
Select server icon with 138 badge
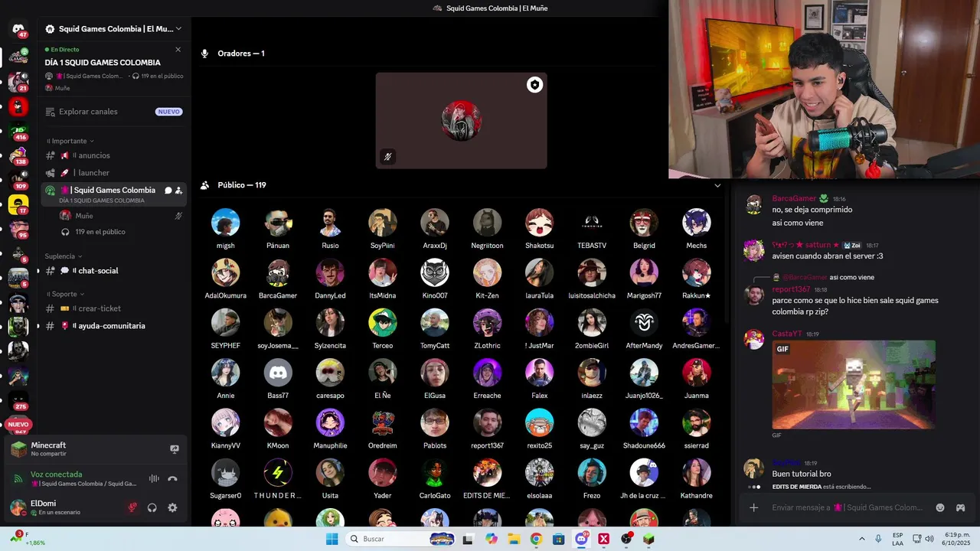[x=18, y=156]
